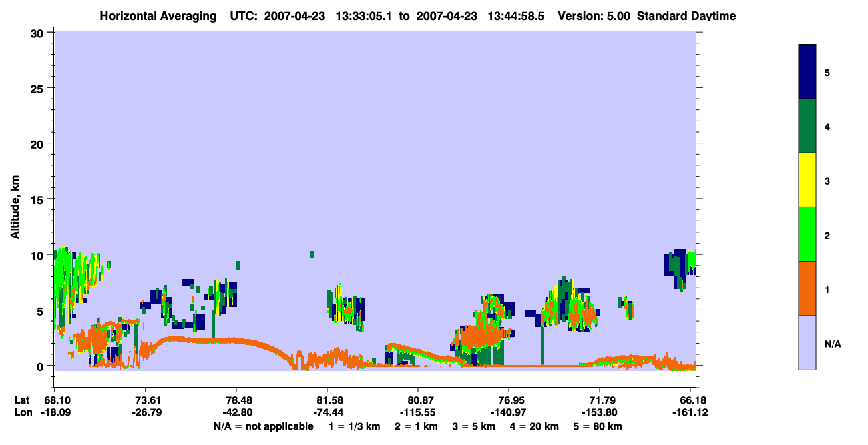Click the 'Standard Daytime' label

[686, 16]
